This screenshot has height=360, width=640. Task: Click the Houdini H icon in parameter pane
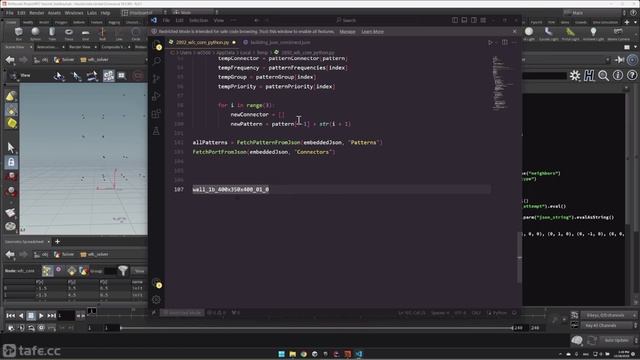tap(589, 76)
